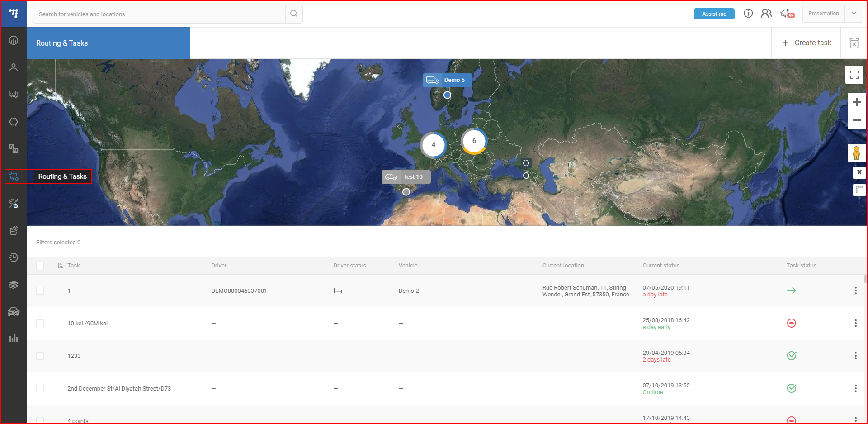Click the Current status column header
The image size is (868, 424).
click(x=661, y=266)
